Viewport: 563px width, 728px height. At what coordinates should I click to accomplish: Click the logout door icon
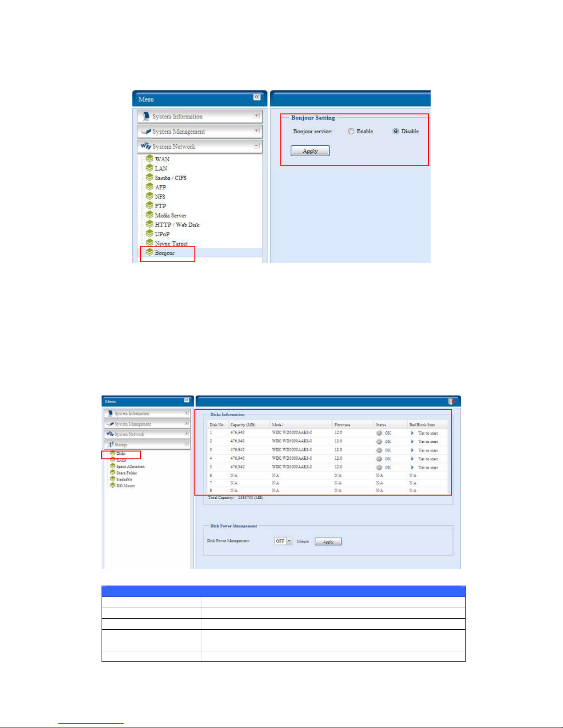tap(451, 401)
